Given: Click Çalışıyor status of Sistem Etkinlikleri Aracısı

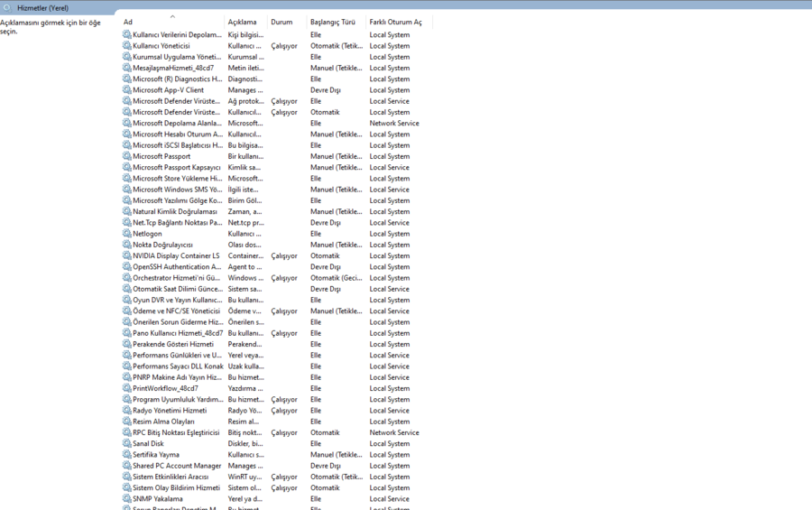Looking at the screenshot, I should point(284,477).
